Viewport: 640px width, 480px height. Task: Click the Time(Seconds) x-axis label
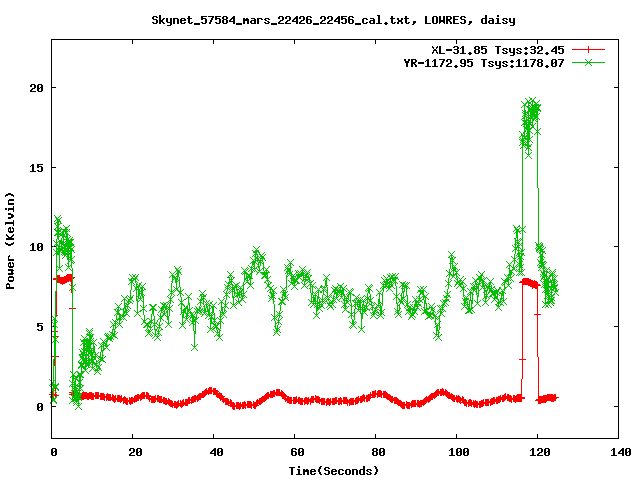click(x=333, y=471)
